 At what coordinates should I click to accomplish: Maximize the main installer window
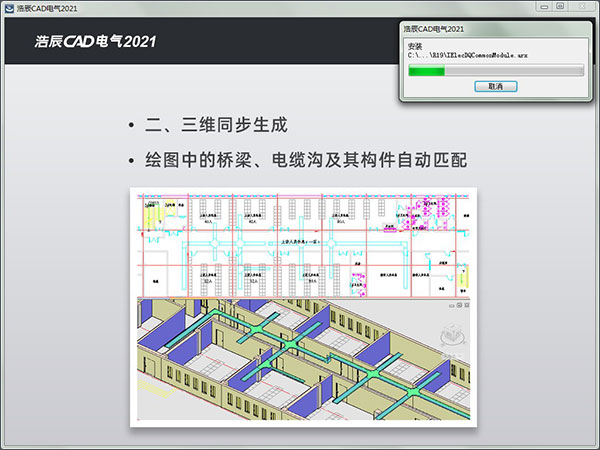pyautogui.click(x=560, y=7)
